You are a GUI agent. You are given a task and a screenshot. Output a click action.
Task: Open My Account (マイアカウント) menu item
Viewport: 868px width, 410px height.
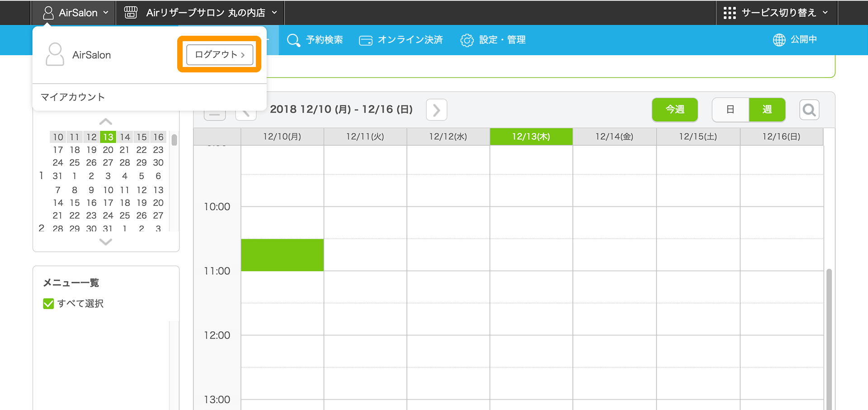click(x=73, y=97)
